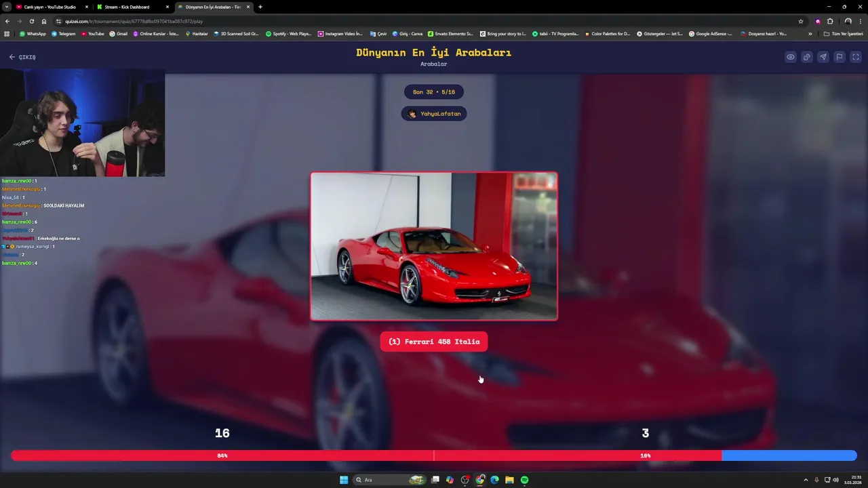Open the tab search dropdown arrow
The height and width of the screenshot is (488, 868).
tap(6, 7)
